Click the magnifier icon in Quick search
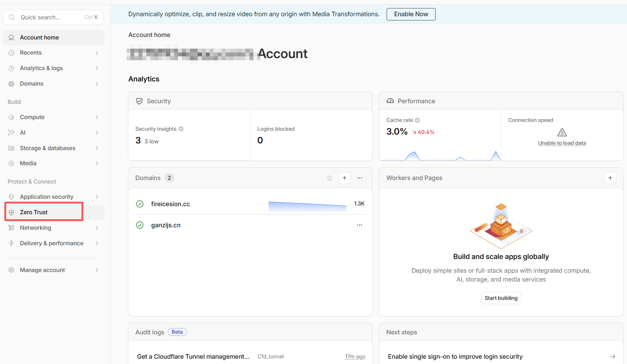The width and height of the screenshot is (627, 364). pos(12,17)
